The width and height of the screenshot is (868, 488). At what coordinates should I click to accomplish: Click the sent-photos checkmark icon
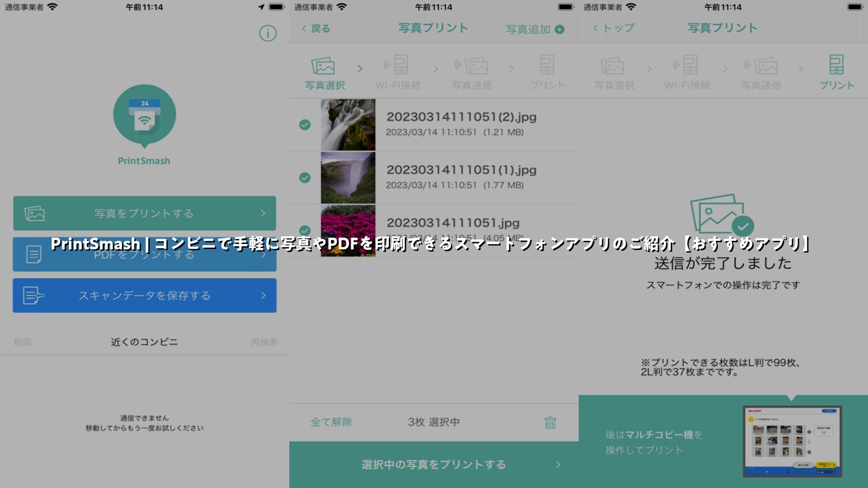pos(722,215)
